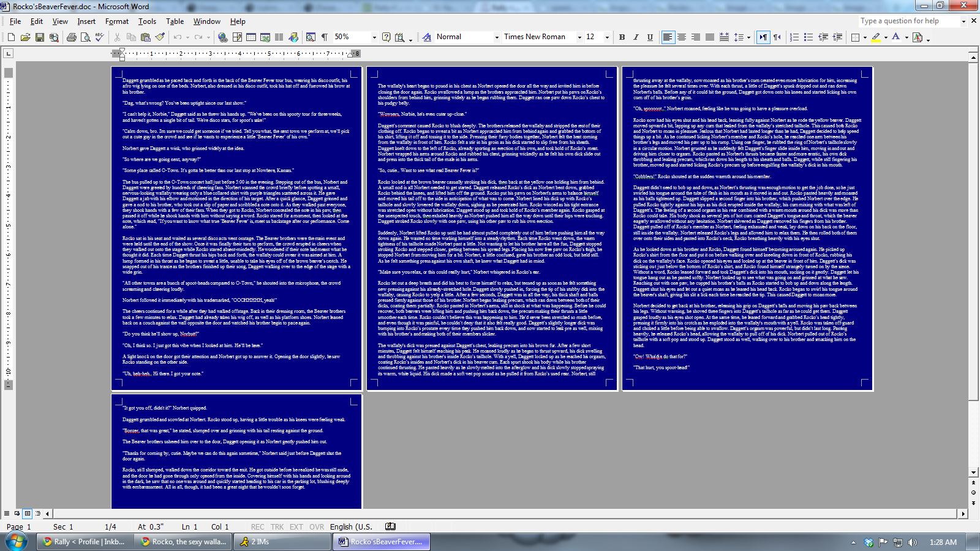Justify paragraph text

point(709,37)
